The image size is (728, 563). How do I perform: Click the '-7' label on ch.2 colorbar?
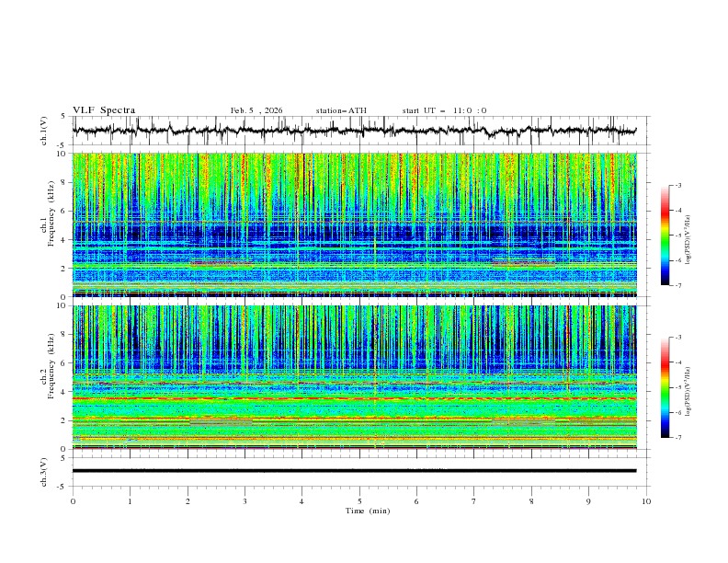point(678,438)
